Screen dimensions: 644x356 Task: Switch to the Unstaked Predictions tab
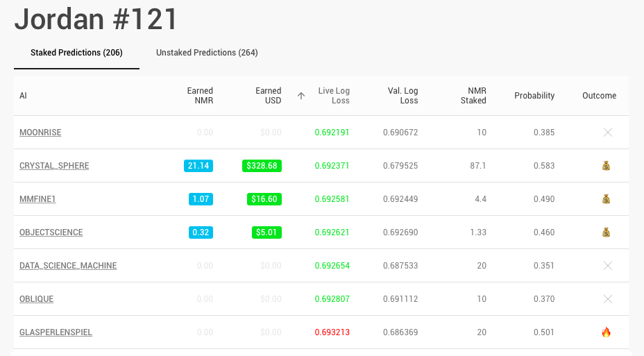coord(207,53)
